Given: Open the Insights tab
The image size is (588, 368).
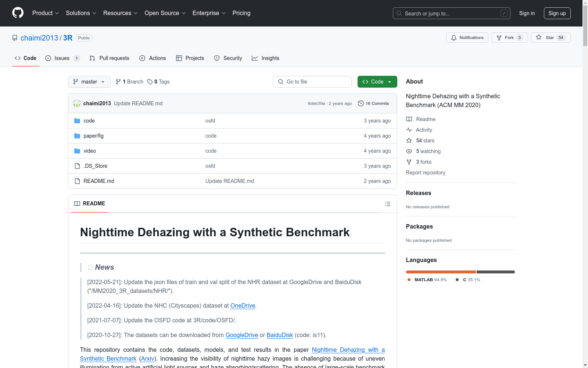Looking at the screenshot, I should pyautogui.click(x=265, y=58).
